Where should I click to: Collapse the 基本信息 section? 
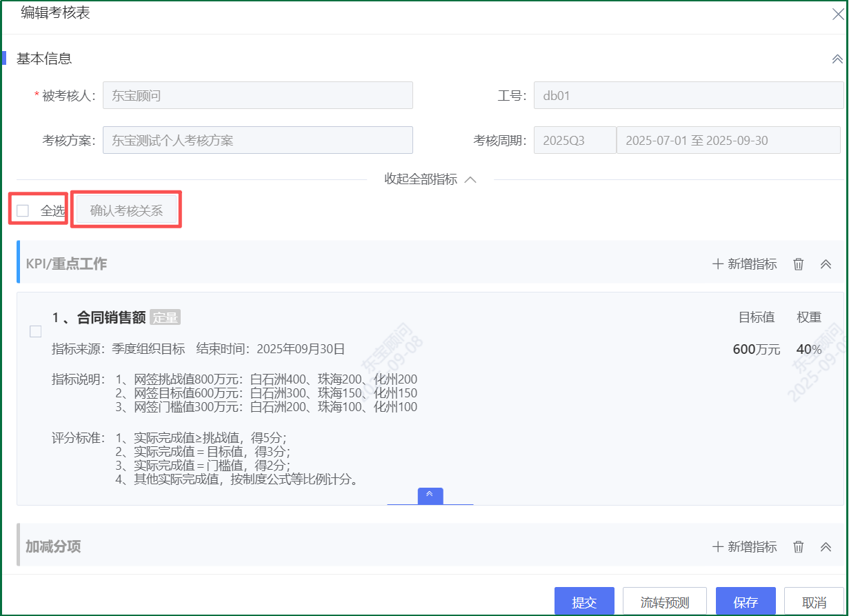837,59
